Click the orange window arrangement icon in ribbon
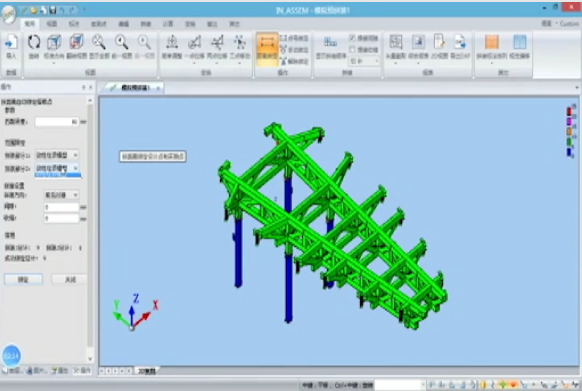Viewport: 582px width, 391px height. point(491,46)
